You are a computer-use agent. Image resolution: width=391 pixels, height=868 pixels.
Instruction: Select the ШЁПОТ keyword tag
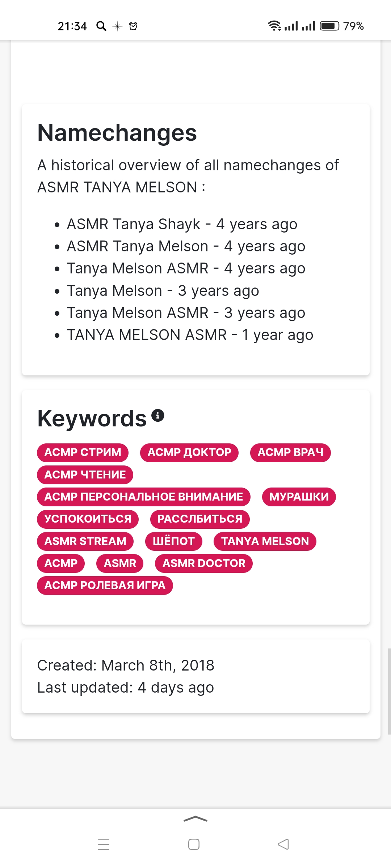coord(174,541)
